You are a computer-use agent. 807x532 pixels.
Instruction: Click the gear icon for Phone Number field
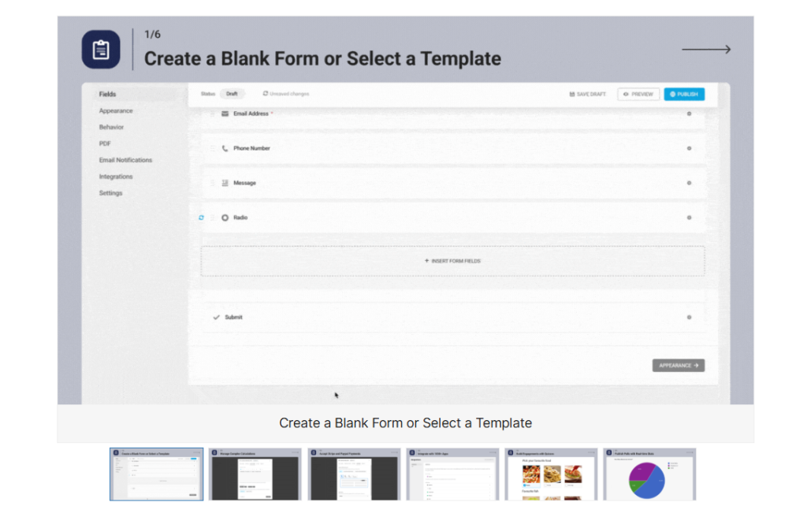(x=690, y=147)
